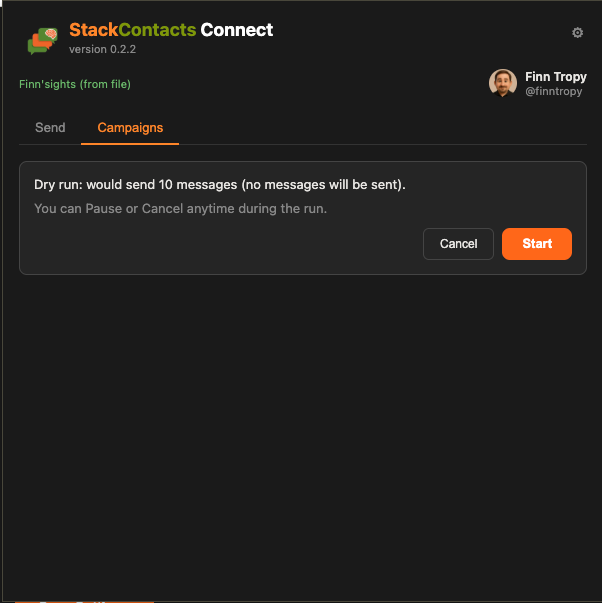Select the Campaigns tab
Screen dimensions: 602x603
pos(130,128)
